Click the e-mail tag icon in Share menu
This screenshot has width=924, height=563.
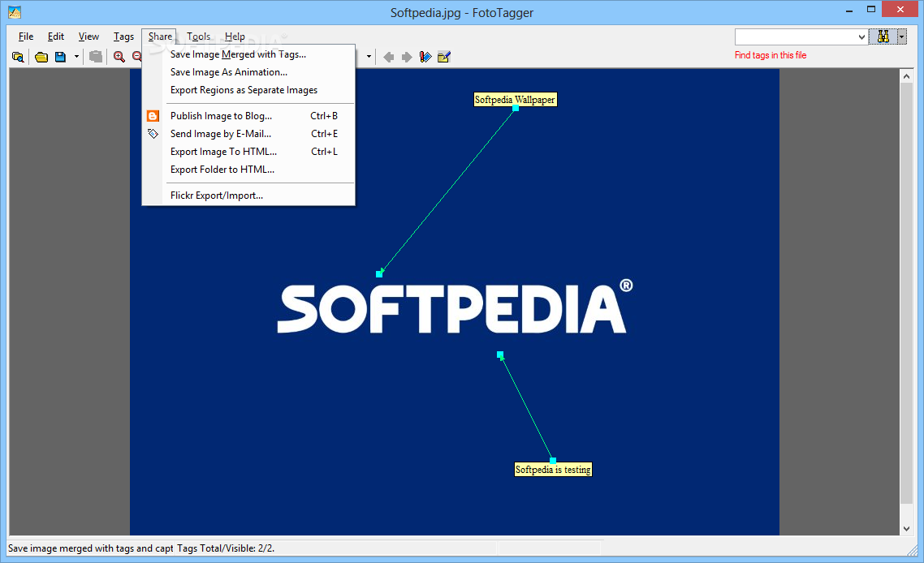153,134
